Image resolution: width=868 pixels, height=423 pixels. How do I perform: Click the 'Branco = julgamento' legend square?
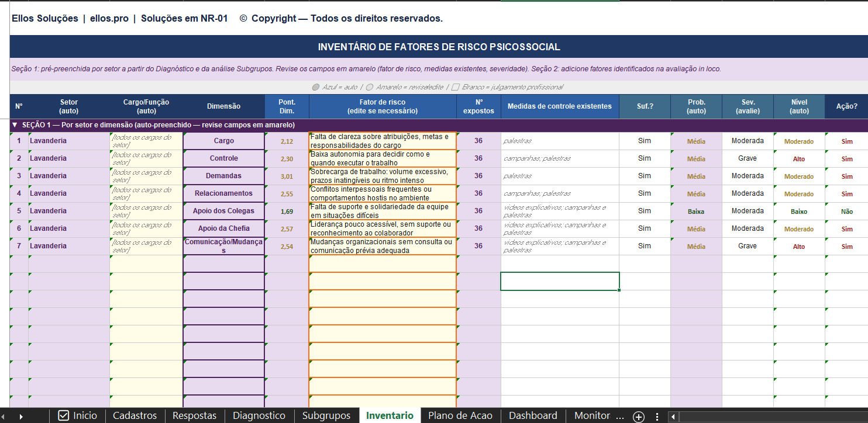[456, 88]
